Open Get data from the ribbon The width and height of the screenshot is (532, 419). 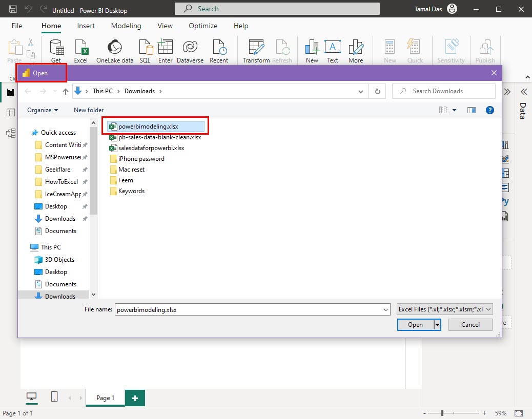click(56, 51)
